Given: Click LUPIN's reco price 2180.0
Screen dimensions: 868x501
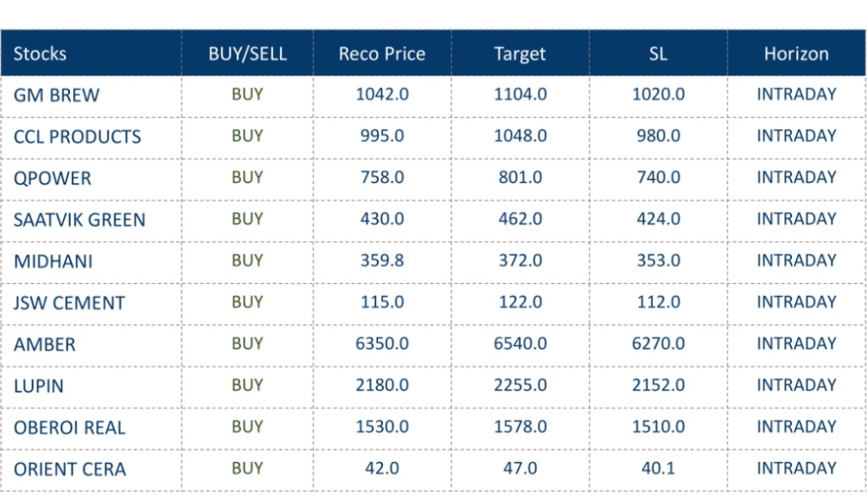Looking at the screenshot, I should click(x=382, y=385).
